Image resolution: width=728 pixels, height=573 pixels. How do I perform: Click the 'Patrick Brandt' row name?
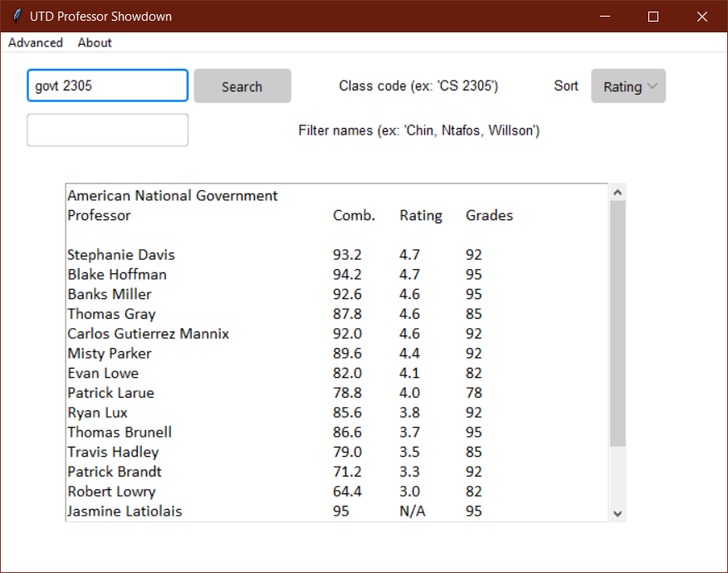114,472
